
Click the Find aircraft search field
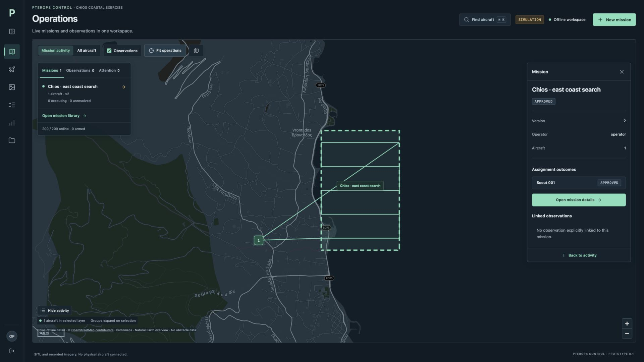(485, 20)
